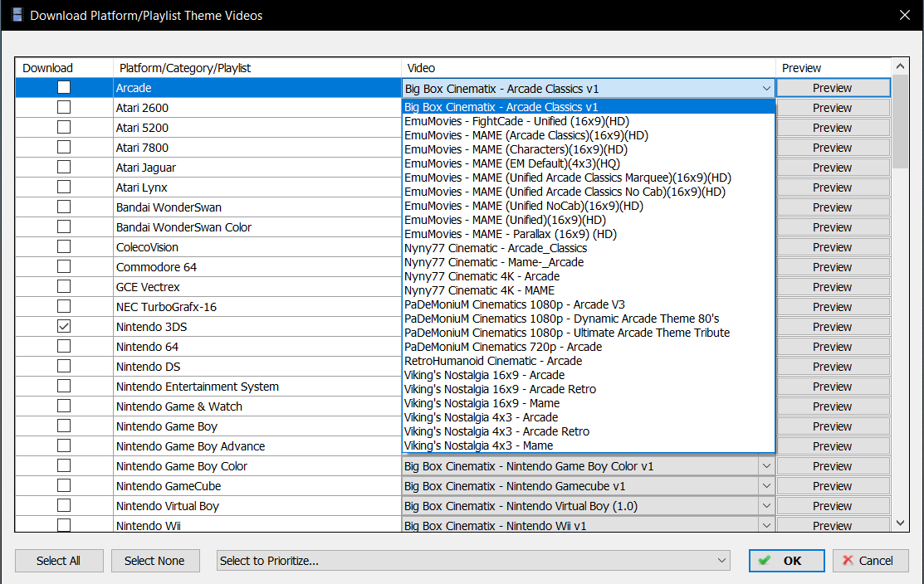Pick Viking's Nostalgia 4x3 - Mame
The image size is (924, 584).
588,445
